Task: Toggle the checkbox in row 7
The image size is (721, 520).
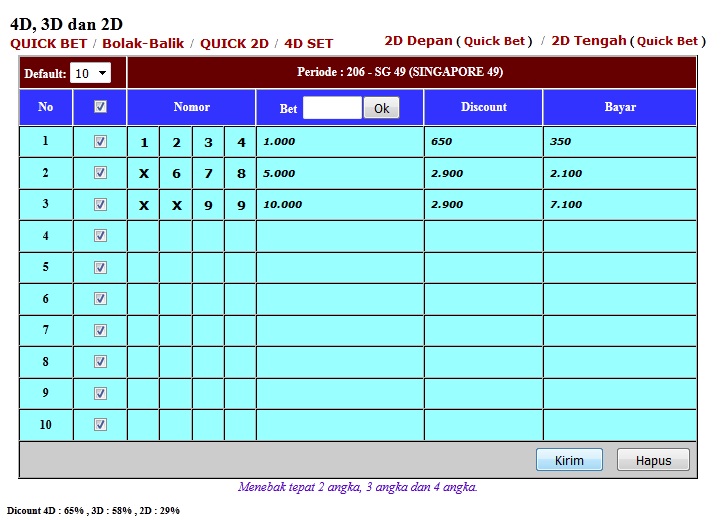Action: pos(100,330)
